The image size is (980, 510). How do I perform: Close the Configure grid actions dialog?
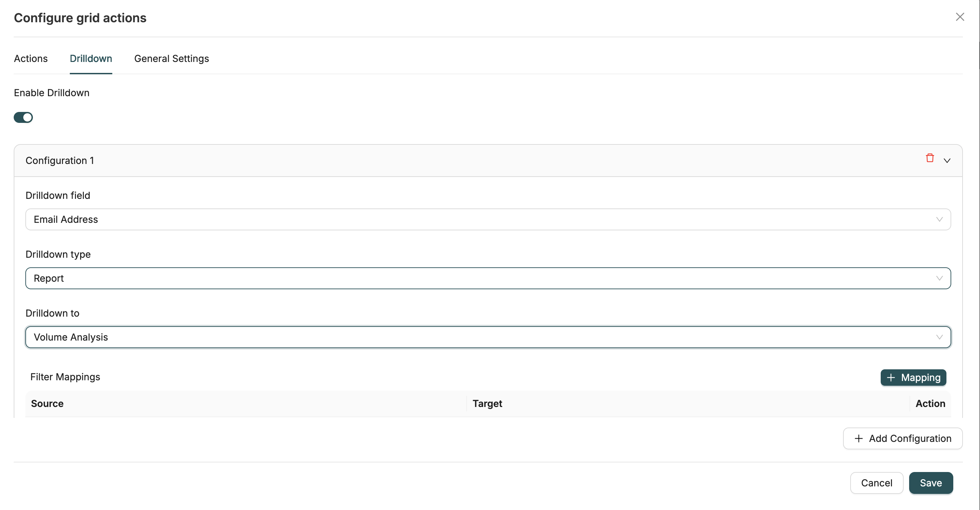tap(960, 17)
